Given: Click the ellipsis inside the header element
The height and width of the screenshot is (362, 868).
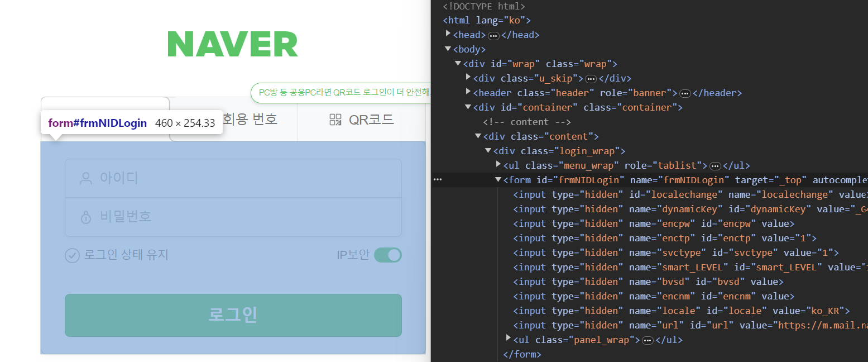Looking at the screenshot, I should point(685,93).
